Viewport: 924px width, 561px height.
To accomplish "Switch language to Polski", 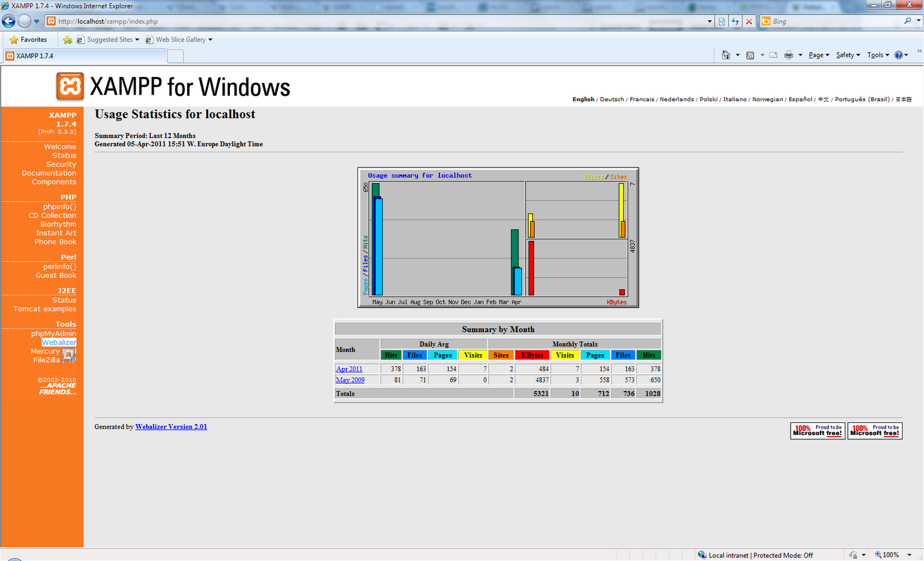I will point(709,99).
